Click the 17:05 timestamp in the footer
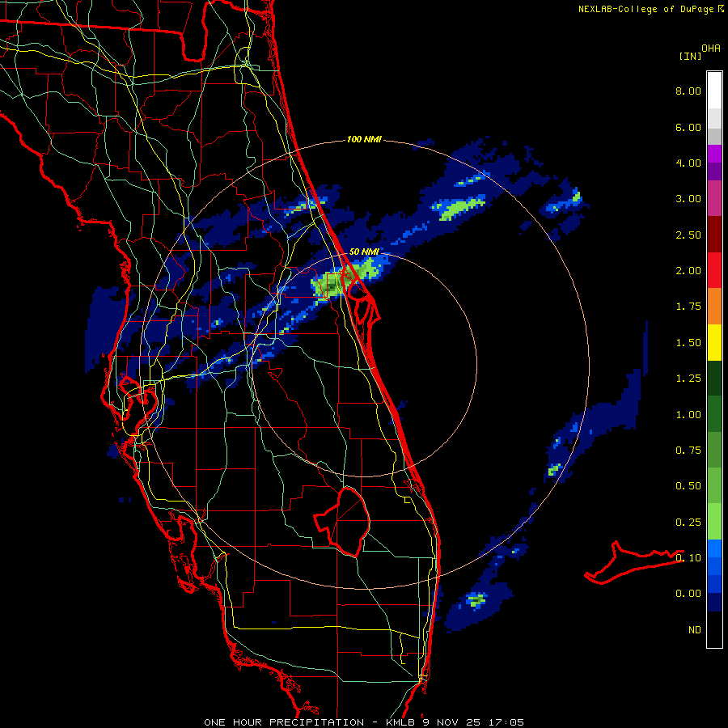The width and height of the screenshot is (728, 728). pos(506,722)
